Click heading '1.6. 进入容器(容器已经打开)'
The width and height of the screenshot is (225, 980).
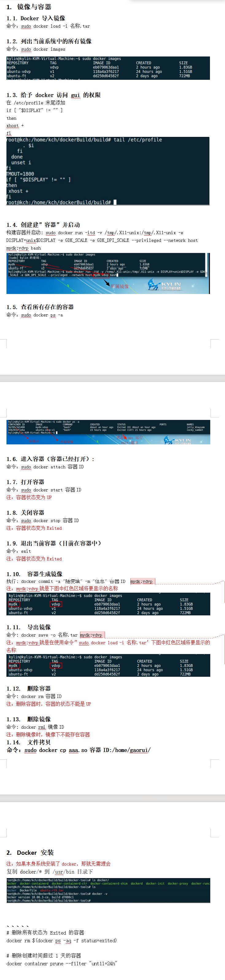tap(50, 459)
